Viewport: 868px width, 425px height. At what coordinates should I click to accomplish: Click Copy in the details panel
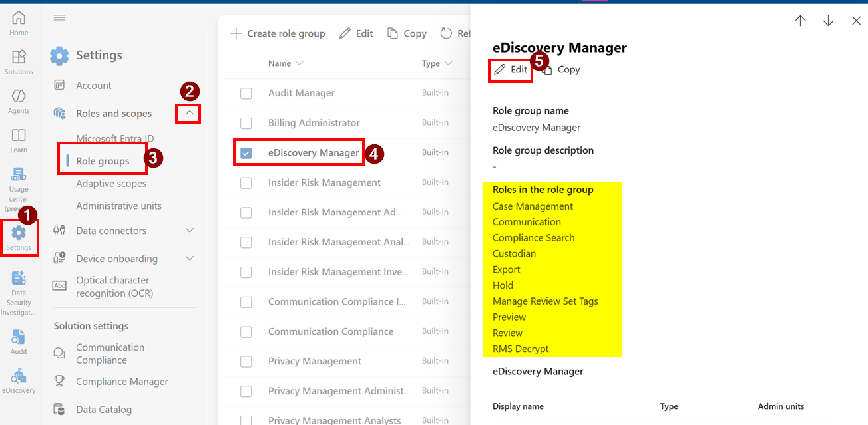click(x=560, y=69)
